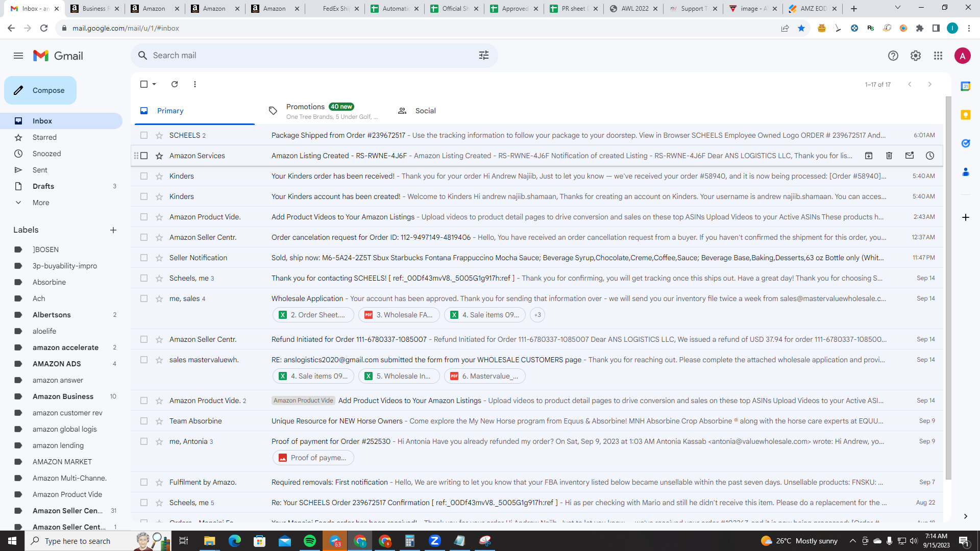Switch to the Promotions tab
The width and height of the screenshot is (980, 551).
(x=323, y=111)
